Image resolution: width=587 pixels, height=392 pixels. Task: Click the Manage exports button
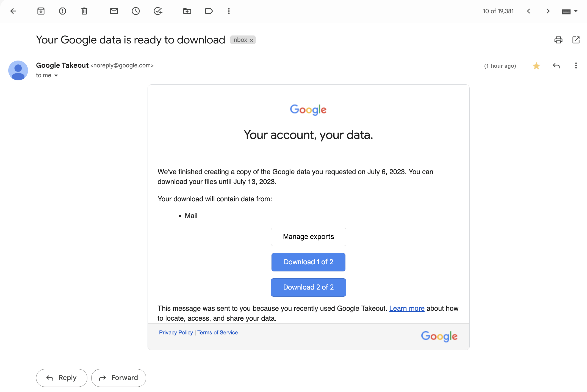[308, 237]
